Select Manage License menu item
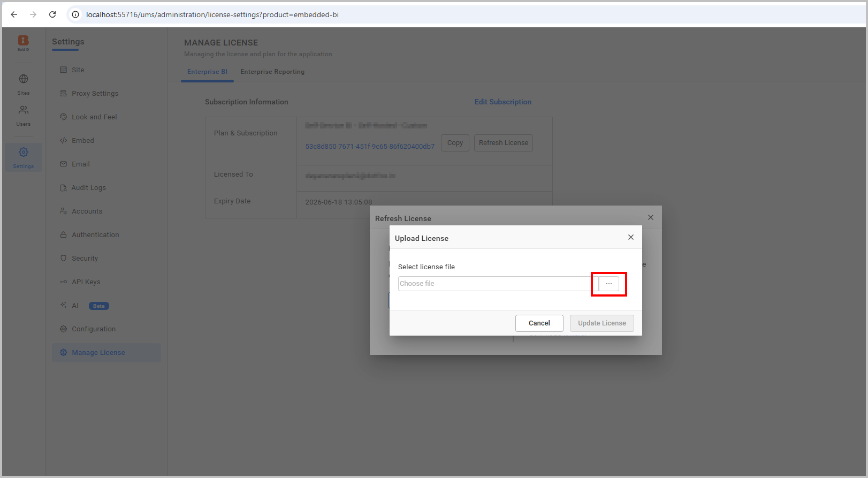The width and height of the screenshot is (868, 478). (x=106, y=352)
